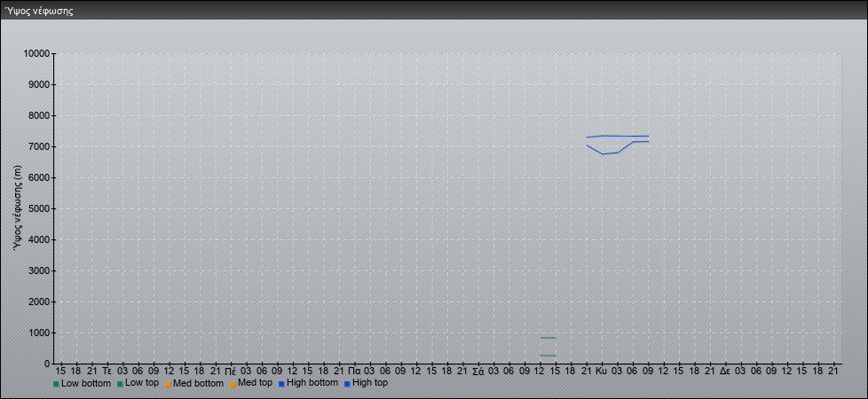Image resolution: width=868 pixels, height=399 pixels.
Task: Click the 0 y-axis label
Action: pos(48,364)
